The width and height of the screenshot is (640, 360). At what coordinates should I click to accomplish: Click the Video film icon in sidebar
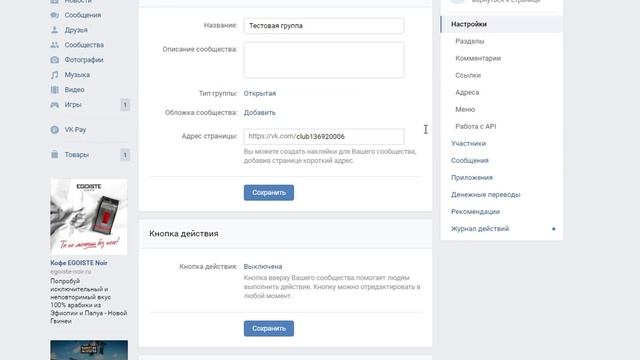click(x=55, y=90)
